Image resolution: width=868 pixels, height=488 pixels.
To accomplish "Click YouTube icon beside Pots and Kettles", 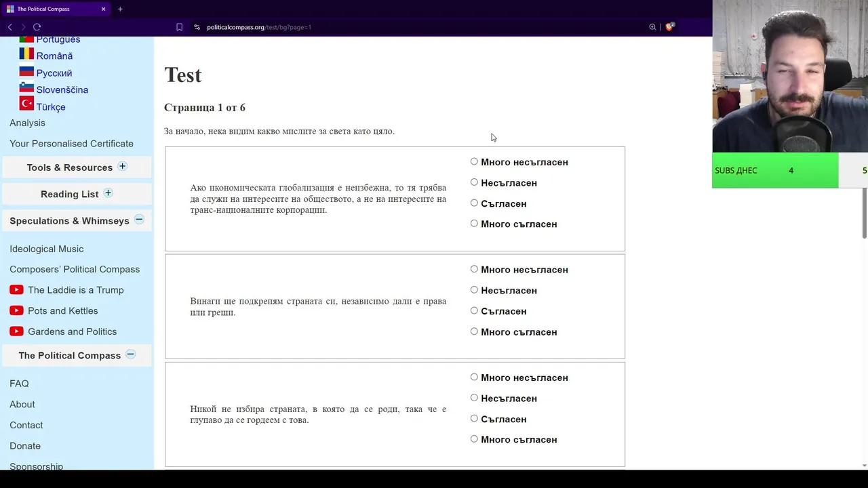I will [16, 310].
